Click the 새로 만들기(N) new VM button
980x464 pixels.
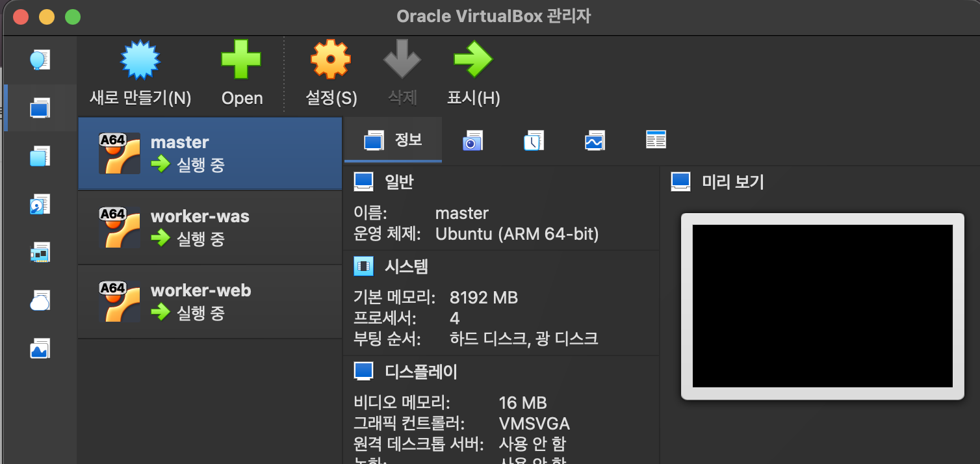(x=140, y=73)
